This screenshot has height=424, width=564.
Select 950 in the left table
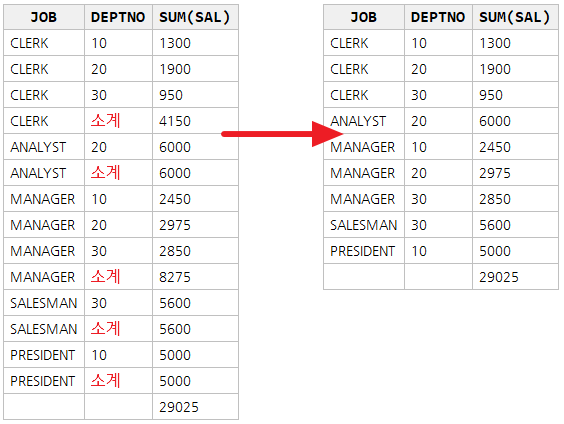[171, 95]
